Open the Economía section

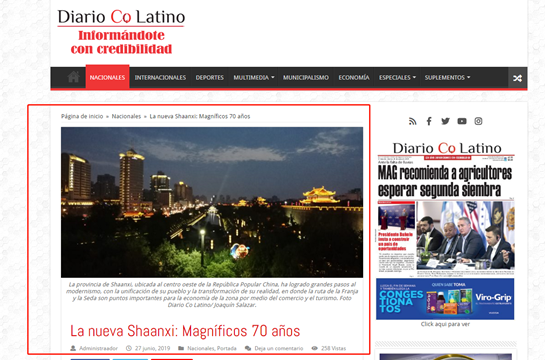click(x=354, y=77)
